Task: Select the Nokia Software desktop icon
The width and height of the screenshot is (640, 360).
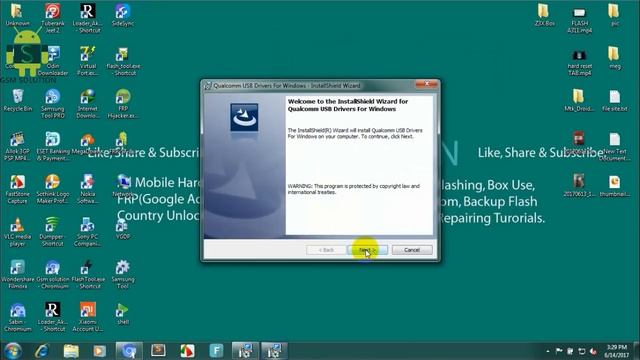Action: tap(88, 189)
